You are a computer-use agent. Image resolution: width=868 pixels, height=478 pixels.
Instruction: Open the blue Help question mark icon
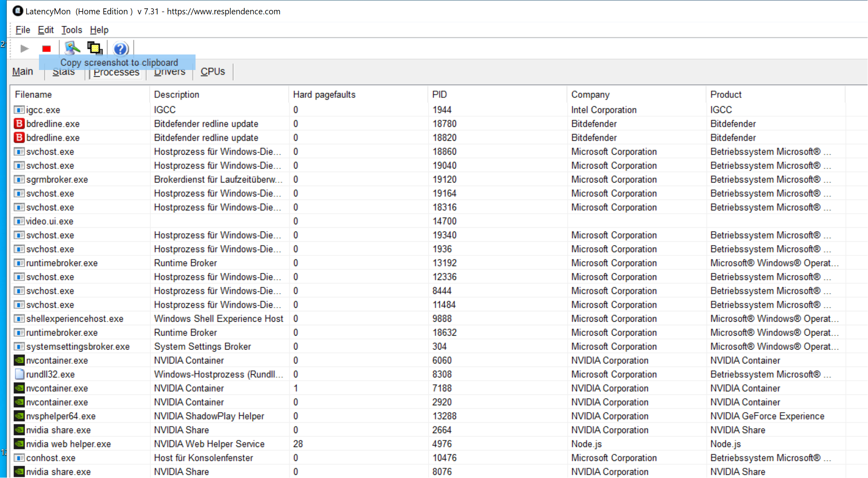120,49
